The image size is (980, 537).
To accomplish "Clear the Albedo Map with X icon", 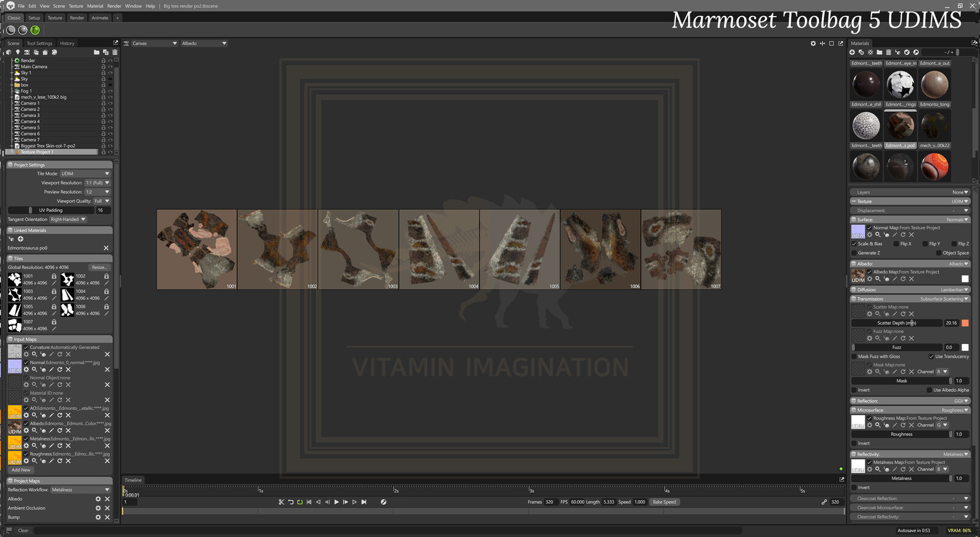I will pyautogui.click(x=911, y=279).
